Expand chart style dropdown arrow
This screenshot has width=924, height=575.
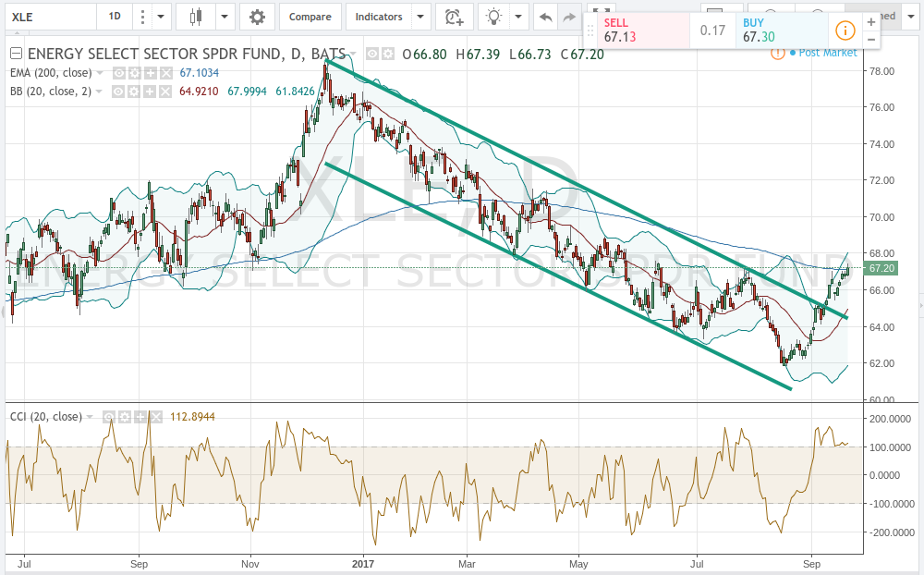tap(224, 17)
